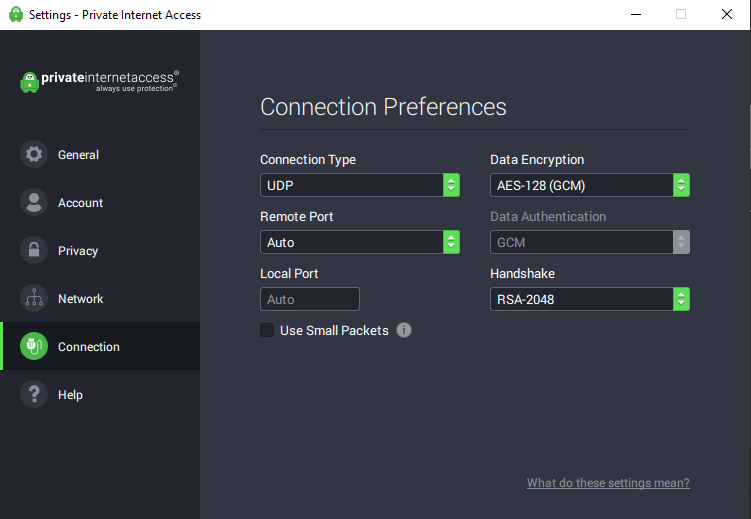Expand the Data Encryption AES-128 dropdown
This screenshot has height=519, width=751.
[590, 185]
